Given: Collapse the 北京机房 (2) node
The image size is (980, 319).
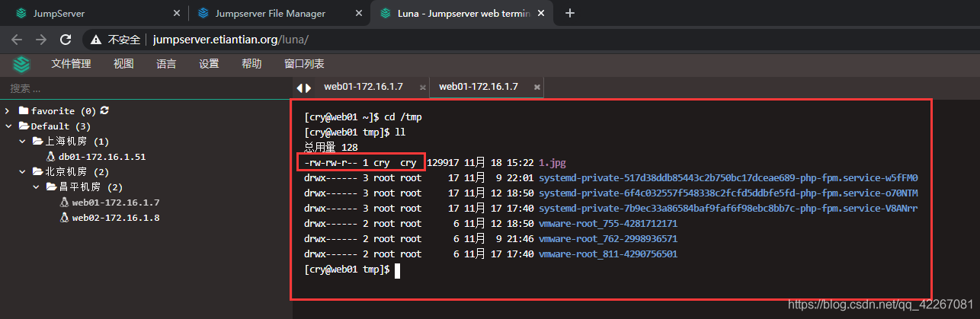Looking at the screenshot, I should 21,172.
